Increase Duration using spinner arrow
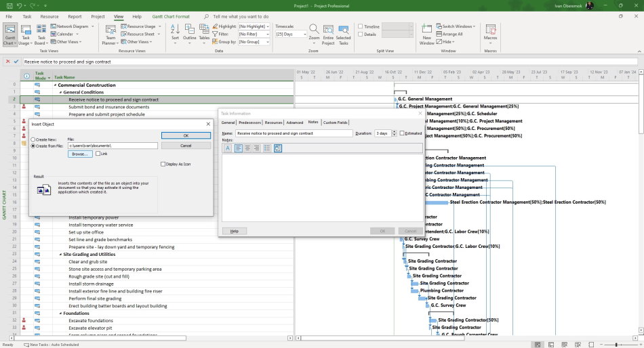 coord(395,132)
